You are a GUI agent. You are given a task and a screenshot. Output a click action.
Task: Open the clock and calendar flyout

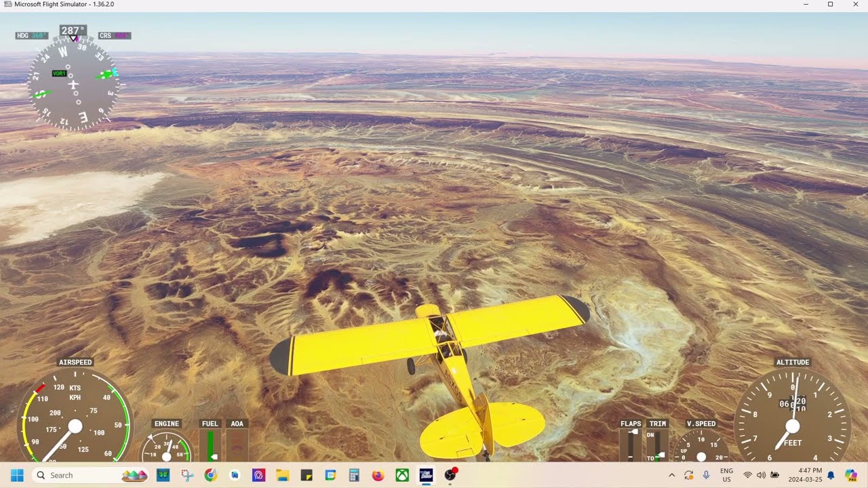point(805,475)
